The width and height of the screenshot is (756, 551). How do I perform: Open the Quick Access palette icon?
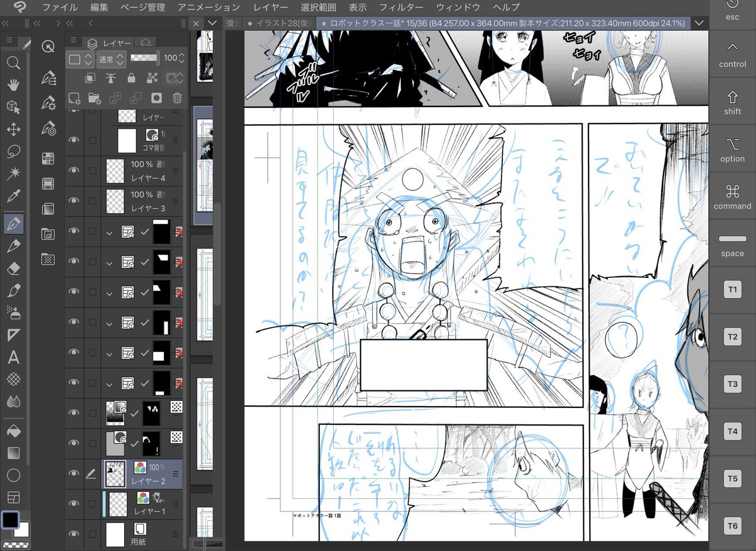(47, 46)
